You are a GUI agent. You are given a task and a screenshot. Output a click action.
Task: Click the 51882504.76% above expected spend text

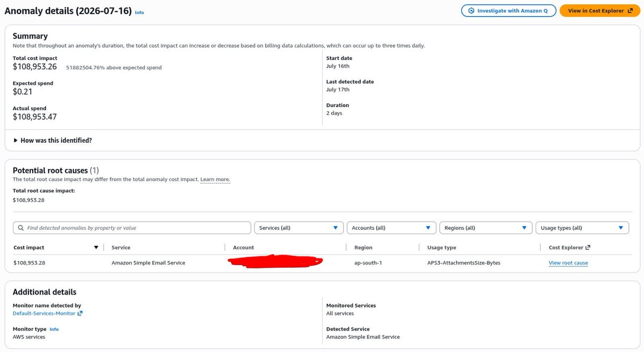tap(114, 68)
